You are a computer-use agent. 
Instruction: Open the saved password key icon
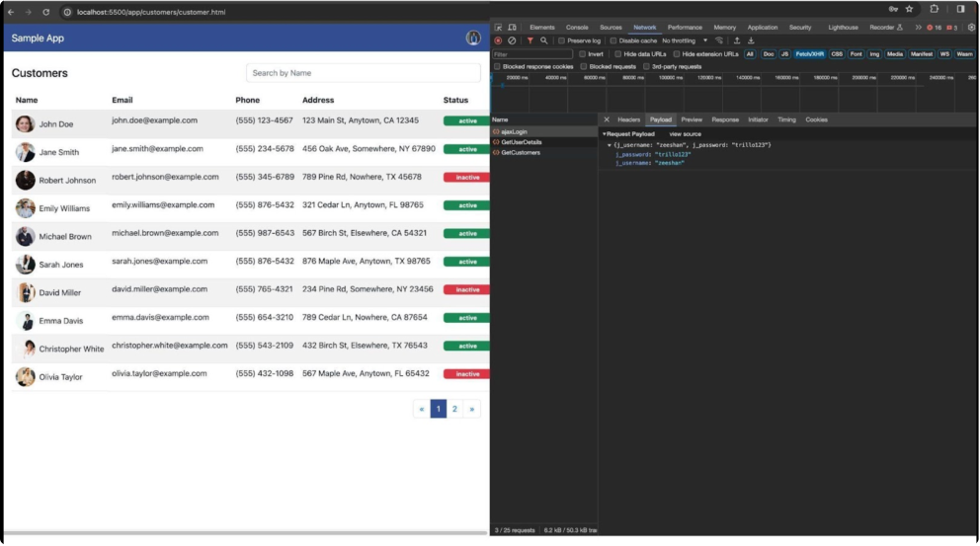(893, 9)
